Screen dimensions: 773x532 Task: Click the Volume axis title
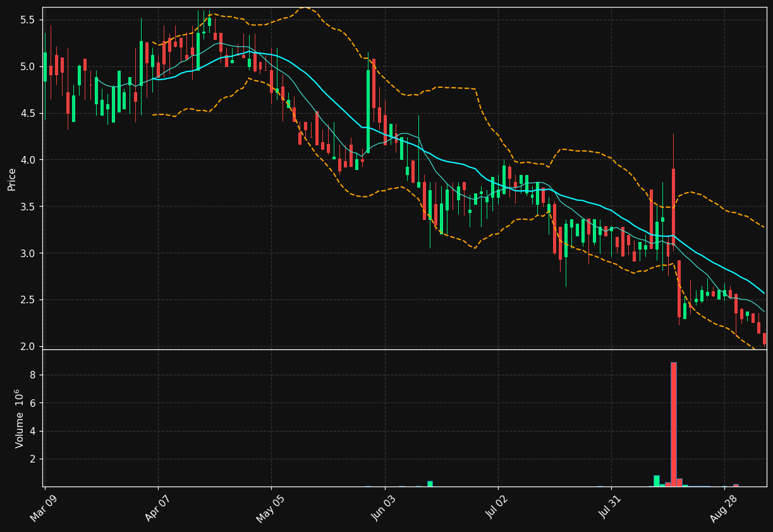[x=18, y=418]
